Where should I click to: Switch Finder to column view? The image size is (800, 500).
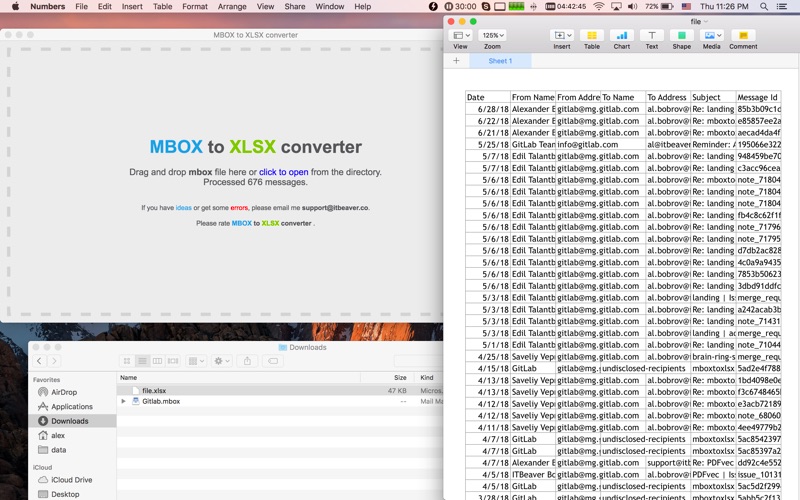pos(158,361)
